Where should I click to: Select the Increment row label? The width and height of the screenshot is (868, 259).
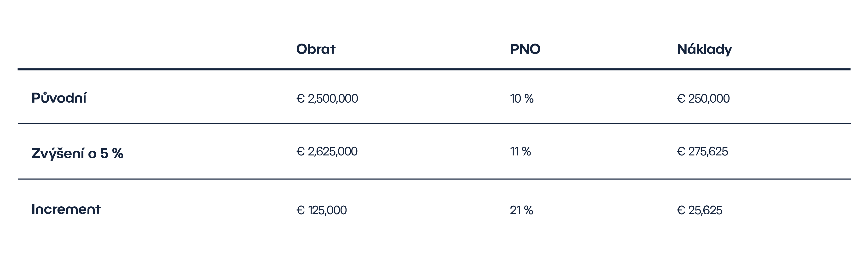coord(66,209)
